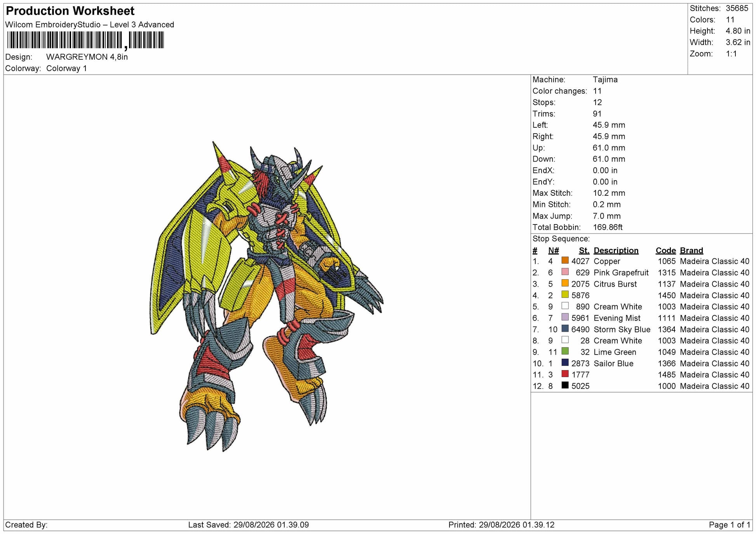Select the Total Bobbin value "169.86ft"

[x=608, y=227]
